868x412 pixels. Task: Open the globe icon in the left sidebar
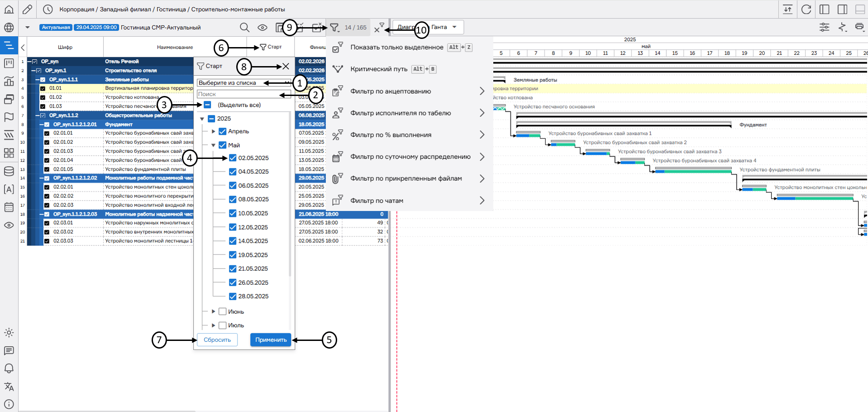pos(9,28)
